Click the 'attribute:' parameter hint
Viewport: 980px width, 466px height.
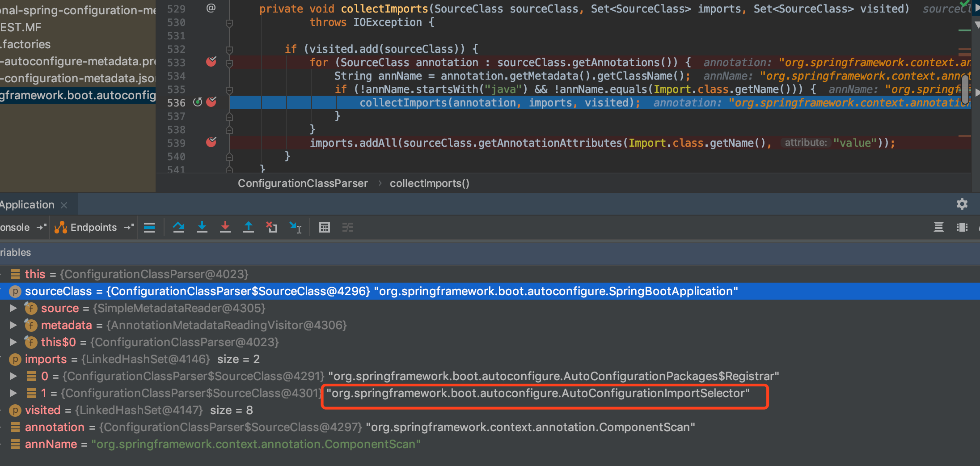click(806, 143)
